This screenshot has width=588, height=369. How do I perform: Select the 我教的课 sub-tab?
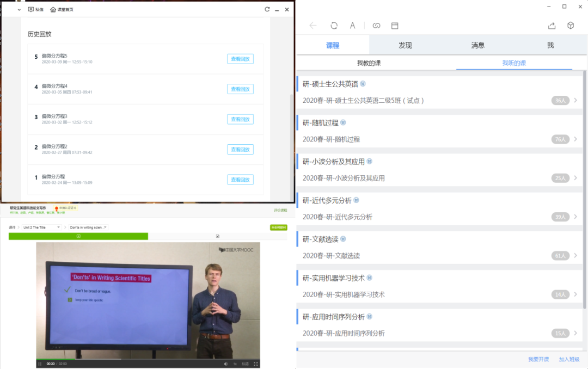[369, 63]
